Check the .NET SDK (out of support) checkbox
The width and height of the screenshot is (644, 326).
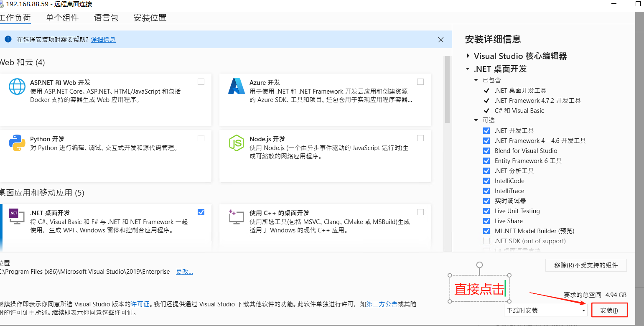pos(486,241)
